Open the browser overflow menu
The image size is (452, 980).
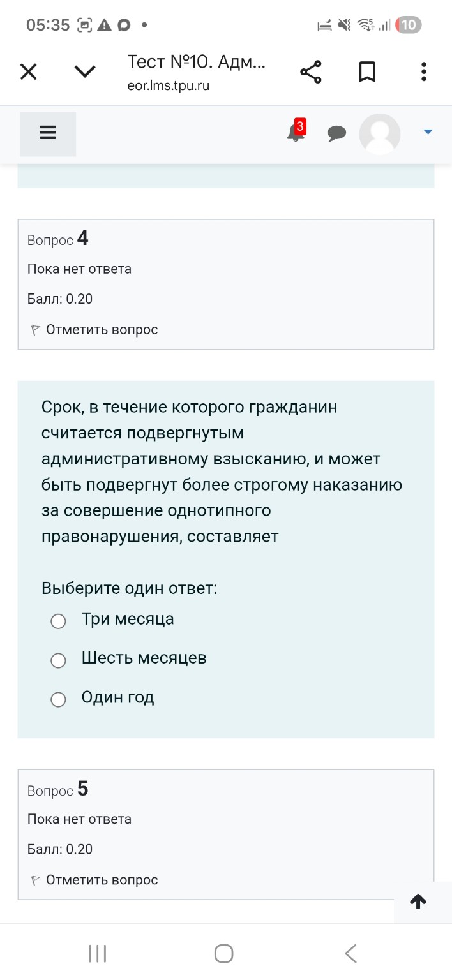(x=423, y=71)
